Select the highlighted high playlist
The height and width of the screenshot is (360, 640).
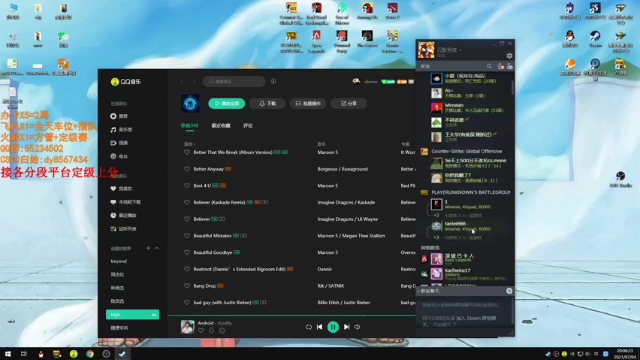133,315
